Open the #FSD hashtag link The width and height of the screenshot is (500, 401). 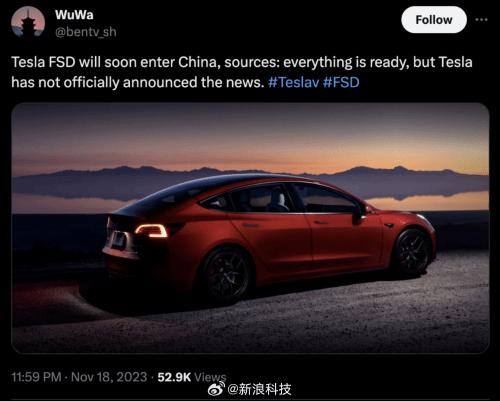341,82
